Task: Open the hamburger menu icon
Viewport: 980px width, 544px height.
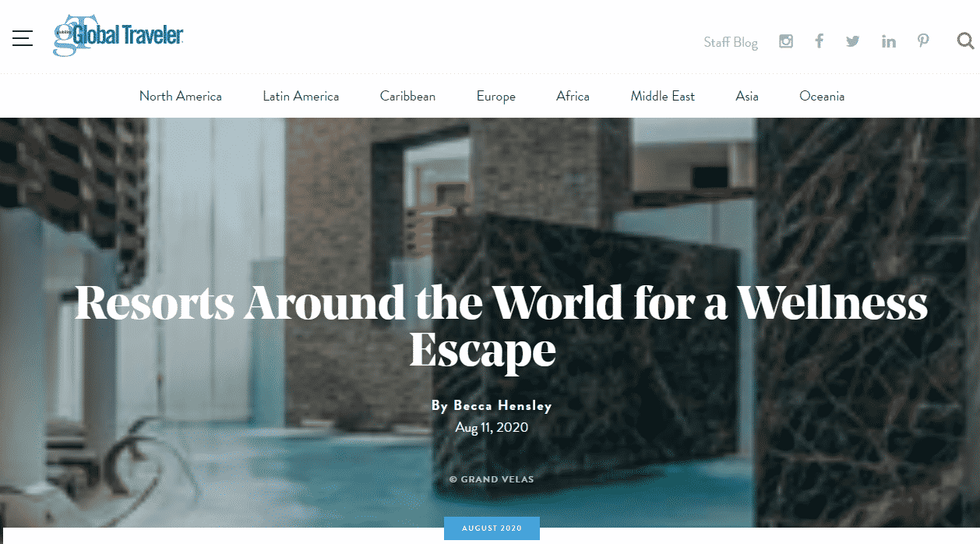Action: [23, 38]
